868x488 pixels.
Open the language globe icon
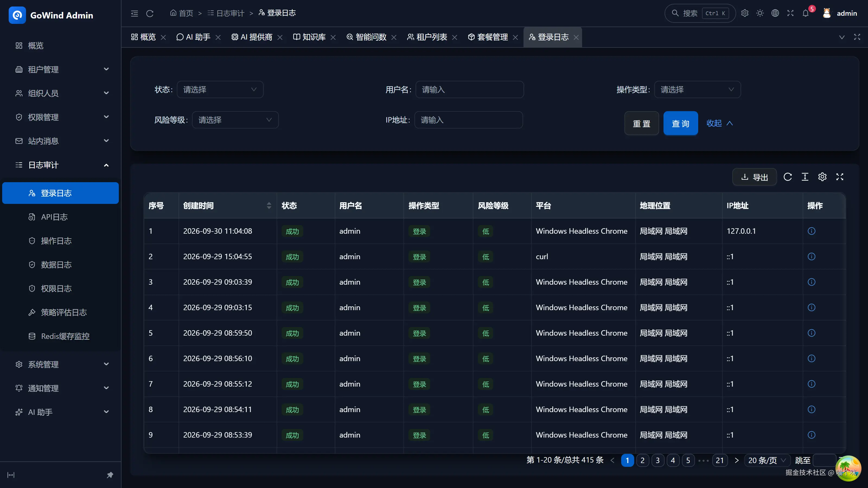[x=775, y=13]
